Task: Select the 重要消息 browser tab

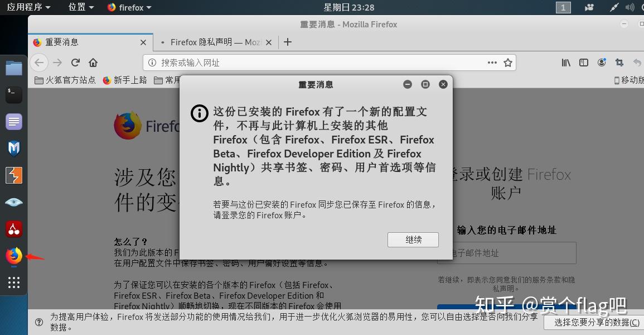Action: point(90,42)
